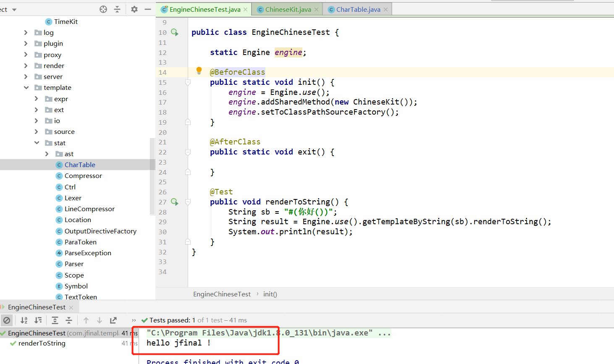Image resolution: width=614 pixels, height=364 pixels.
Task: Click the more toolbar options chevrons
Action: coord(134,320)
